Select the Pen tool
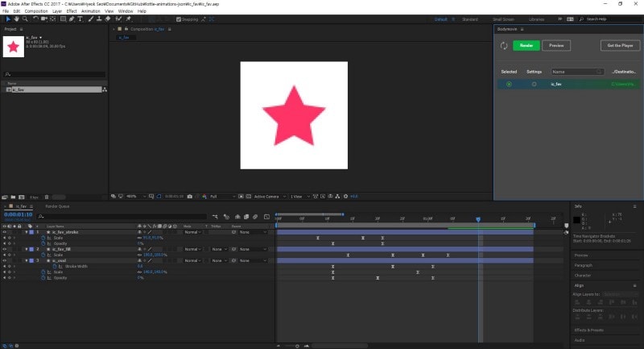The width and height of the screenshot is (644, 349). pyautogui.click(x=72, y=19)
